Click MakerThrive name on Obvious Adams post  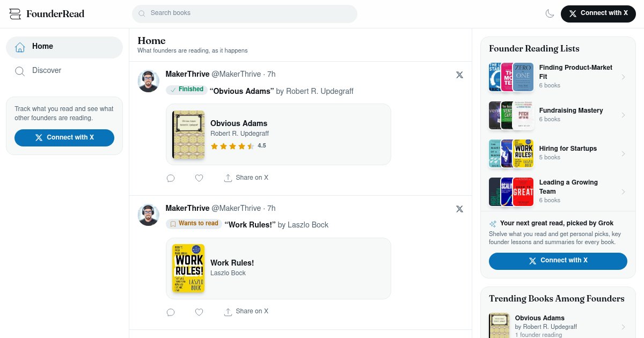click(x=187, y=74)
